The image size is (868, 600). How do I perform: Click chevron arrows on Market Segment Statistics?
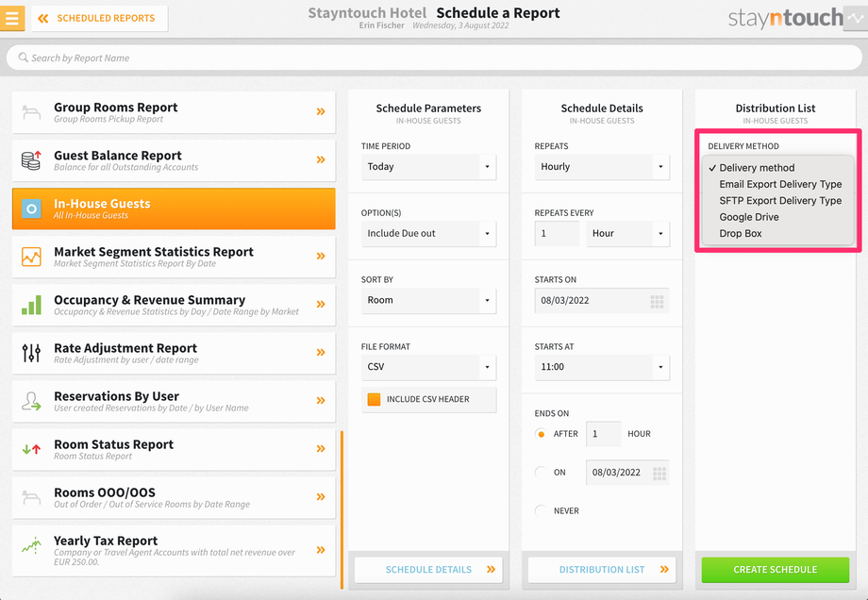coord(321,257)
